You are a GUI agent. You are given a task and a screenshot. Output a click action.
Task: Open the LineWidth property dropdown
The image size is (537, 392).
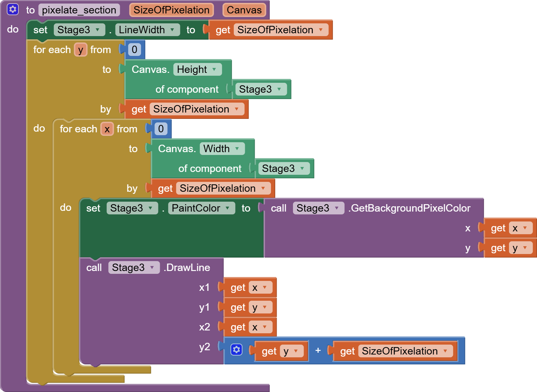pyautogui.click(x=173, y=30)
